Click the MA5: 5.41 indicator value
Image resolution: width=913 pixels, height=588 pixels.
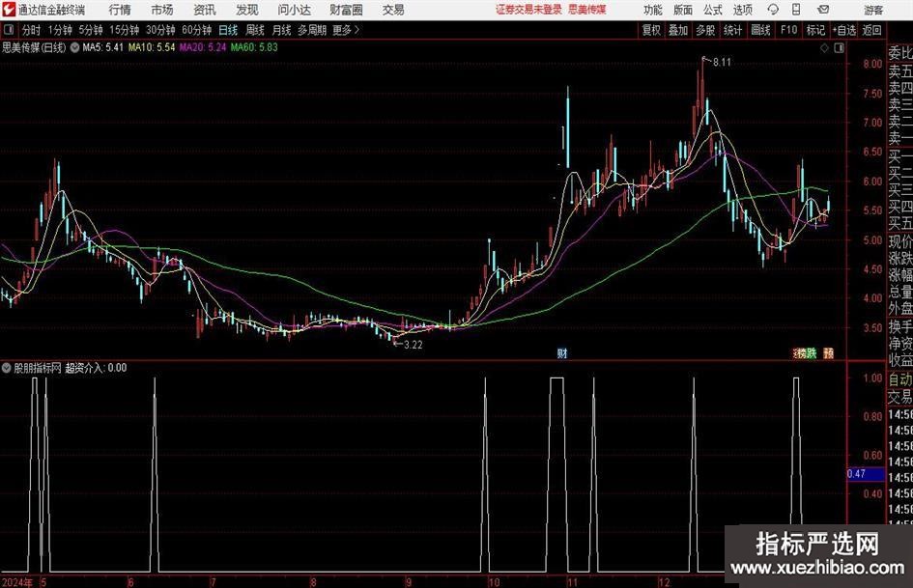(103, 47)
